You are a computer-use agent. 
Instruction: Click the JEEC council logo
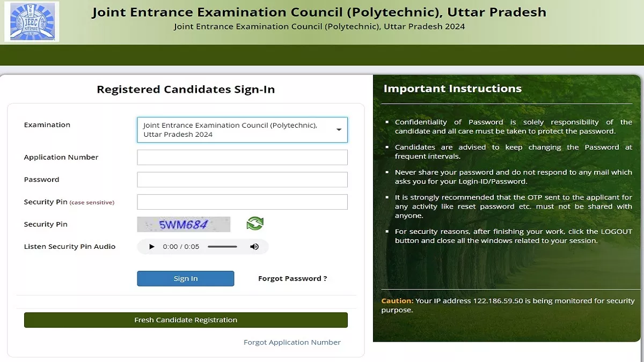pyautogui.click(x=32, y=21)
